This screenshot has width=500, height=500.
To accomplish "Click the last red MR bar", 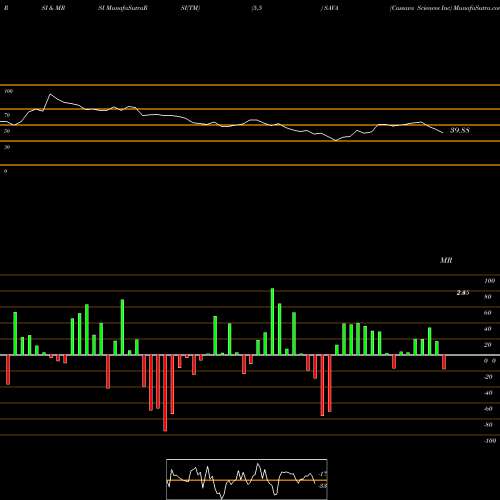I will pyautogui.click(x=444, y=362).
